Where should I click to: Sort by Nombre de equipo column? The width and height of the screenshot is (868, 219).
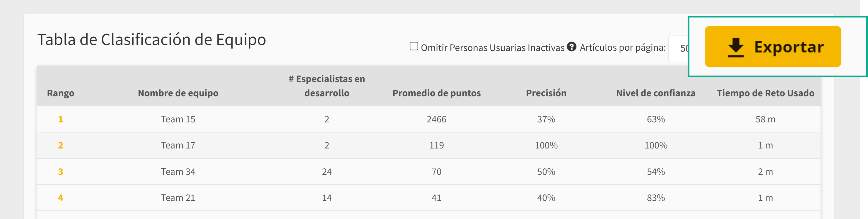pyautogui.click(x=178, y=93)
